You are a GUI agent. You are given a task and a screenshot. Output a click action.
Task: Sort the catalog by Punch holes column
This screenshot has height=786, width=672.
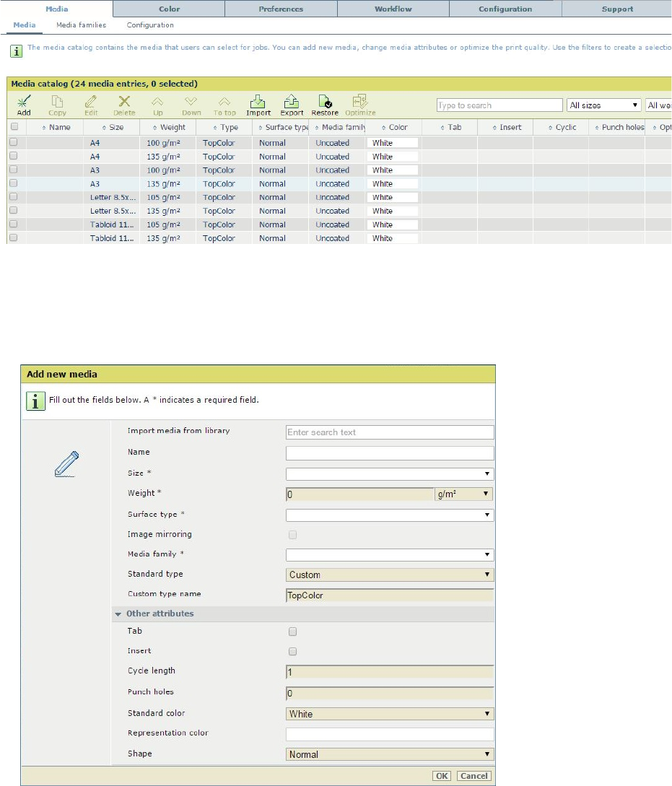click(x=619, y=127)
